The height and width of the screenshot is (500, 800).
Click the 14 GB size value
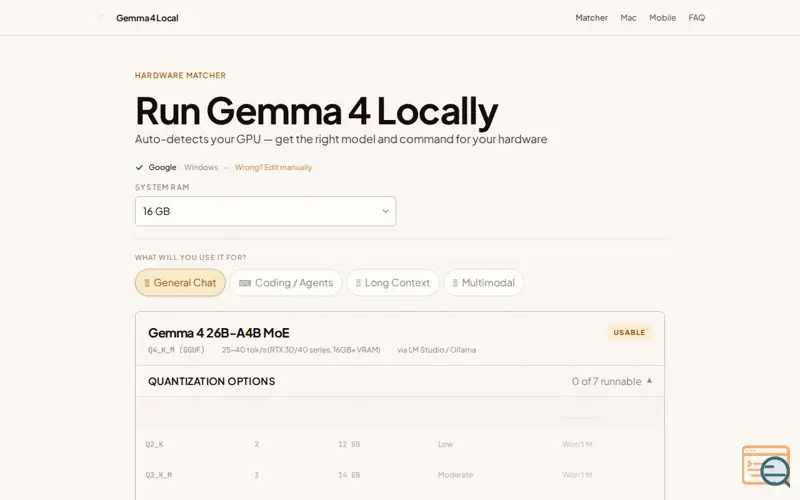pyautogui.click(x=349, y=475)
